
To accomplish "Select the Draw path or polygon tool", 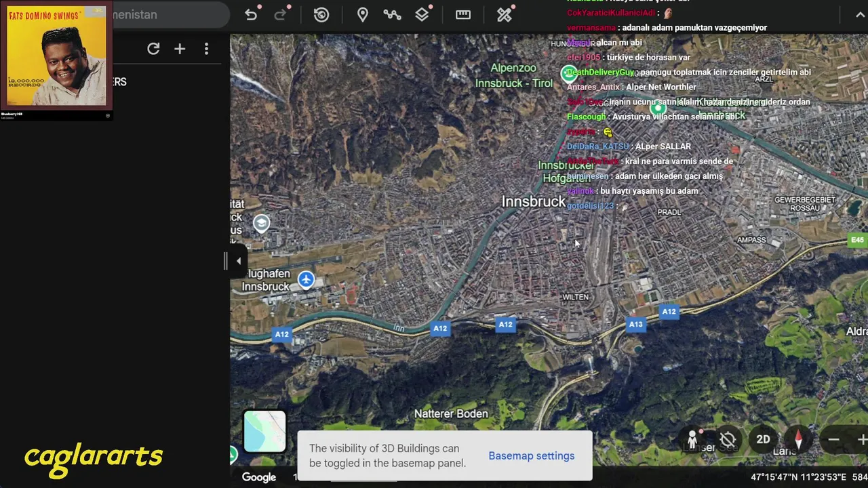I will [x=392, y=14].
